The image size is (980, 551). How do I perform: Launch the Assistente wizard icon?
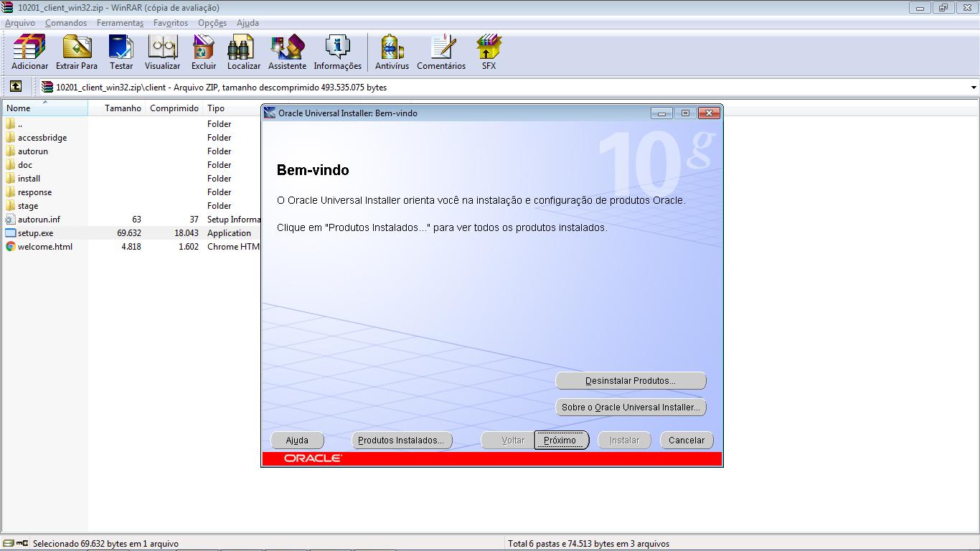click(x=286, y=52)
